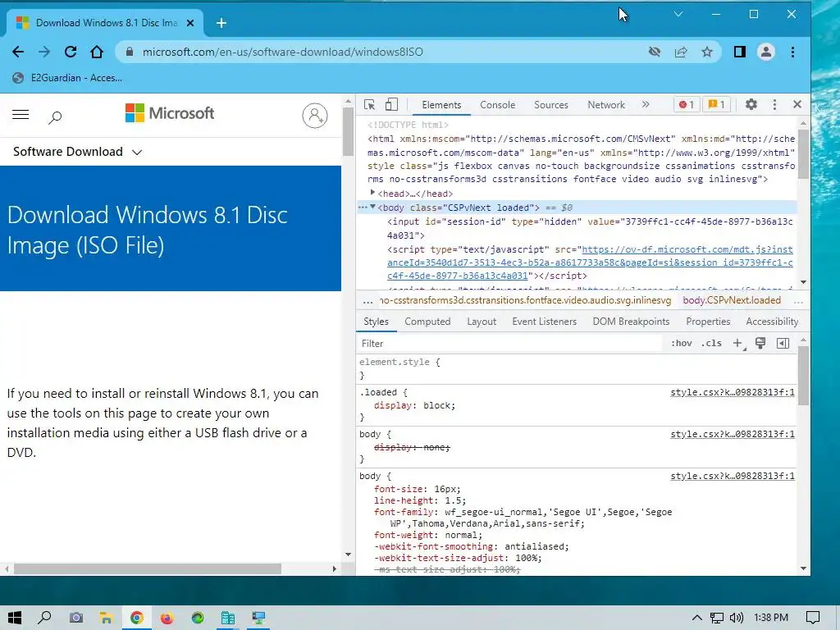This screenshot has height=630, width=840.
Task: View site information lock icon
Action: [129, 52]
